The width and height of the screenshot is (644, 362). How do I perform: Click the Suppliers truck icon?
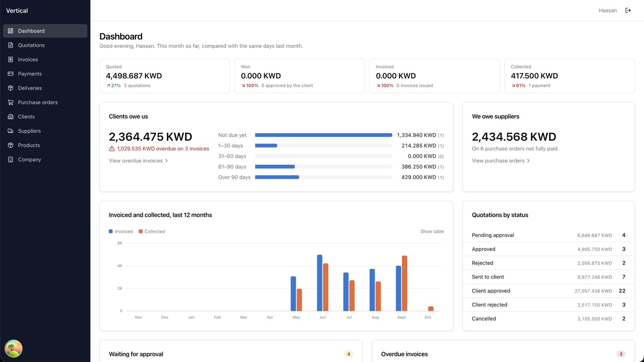click(10, 131)
